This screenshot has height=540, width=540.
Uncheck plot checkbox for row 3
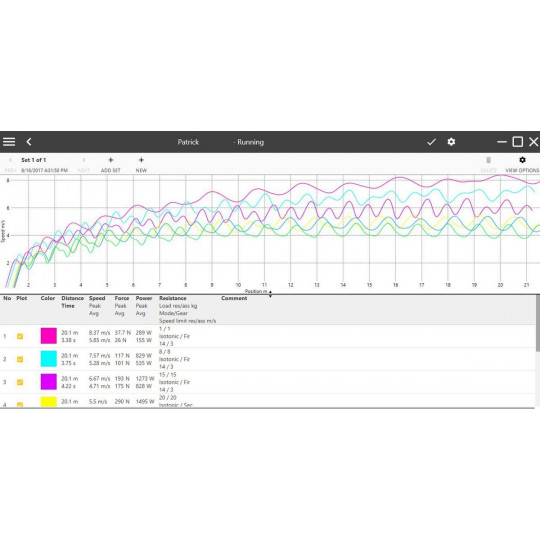coord(20,382)
